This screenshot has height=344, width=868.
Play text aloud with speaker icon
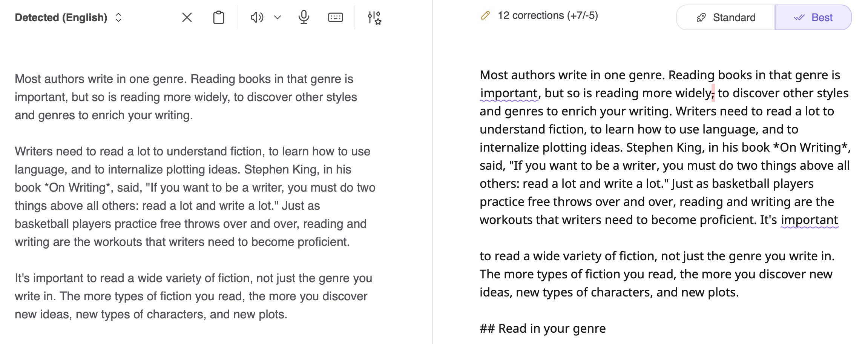click(x=257, y=17)
